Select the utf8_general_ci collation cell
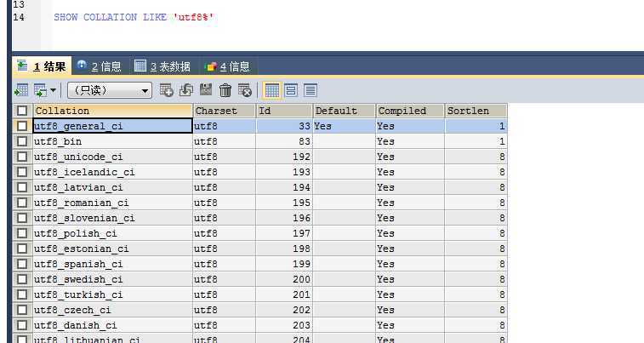 pos(112,126)
